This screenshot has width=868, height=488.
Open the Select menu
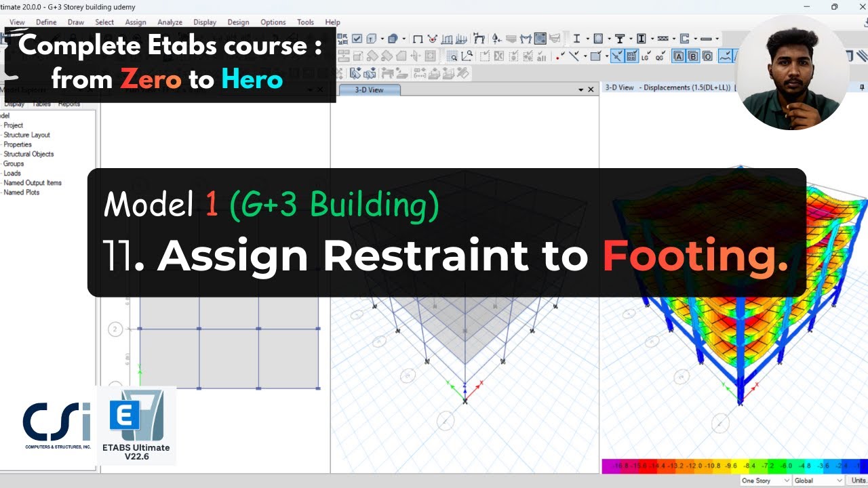[x=104, y=22]
